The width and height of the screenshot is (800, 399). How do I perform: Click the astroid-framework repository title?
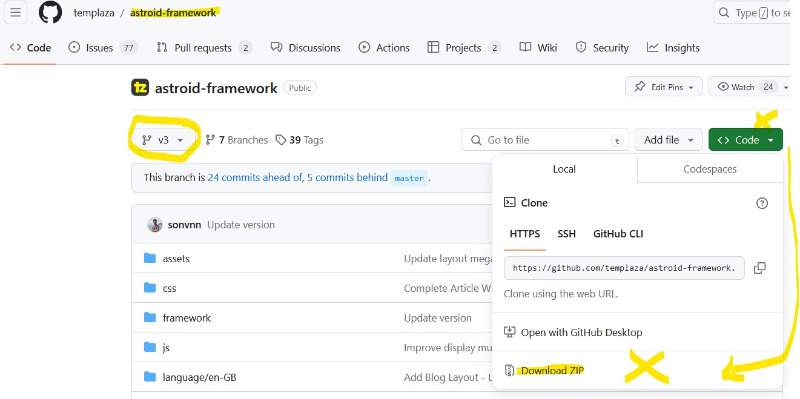[x=216, y=88]
